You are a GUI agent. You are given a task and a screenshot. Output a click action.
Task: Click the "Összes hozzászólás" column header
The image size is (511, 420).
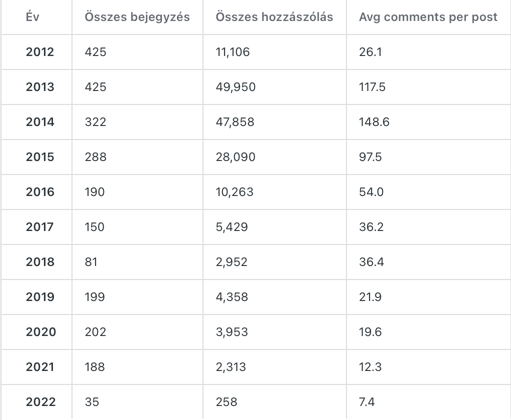pyautogui.click(x=274, y=17)
